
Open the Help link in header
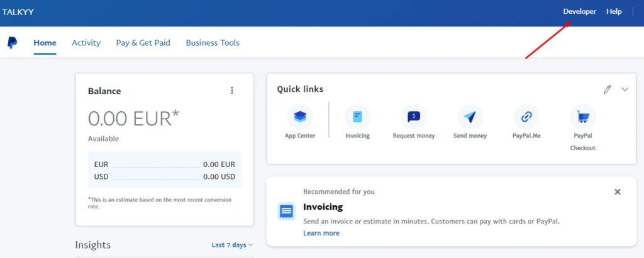(614, 11)
